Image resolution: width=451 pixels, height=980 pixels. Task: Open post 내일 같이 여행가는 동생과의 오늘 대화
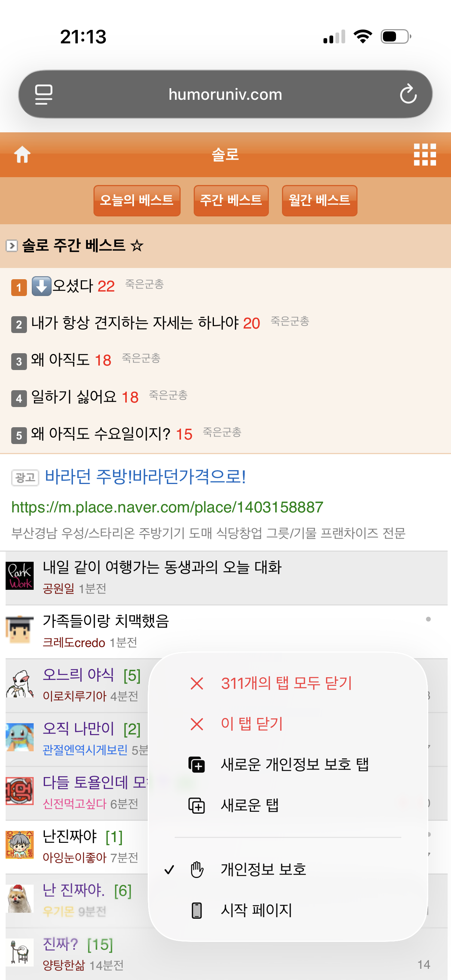click(x=162, y=567)
